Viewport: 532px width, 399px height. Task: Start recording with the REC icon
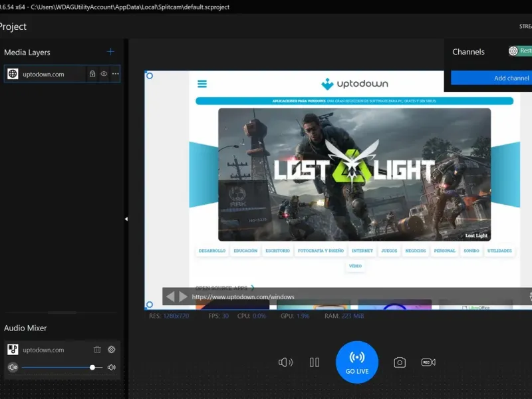[428, 362]
